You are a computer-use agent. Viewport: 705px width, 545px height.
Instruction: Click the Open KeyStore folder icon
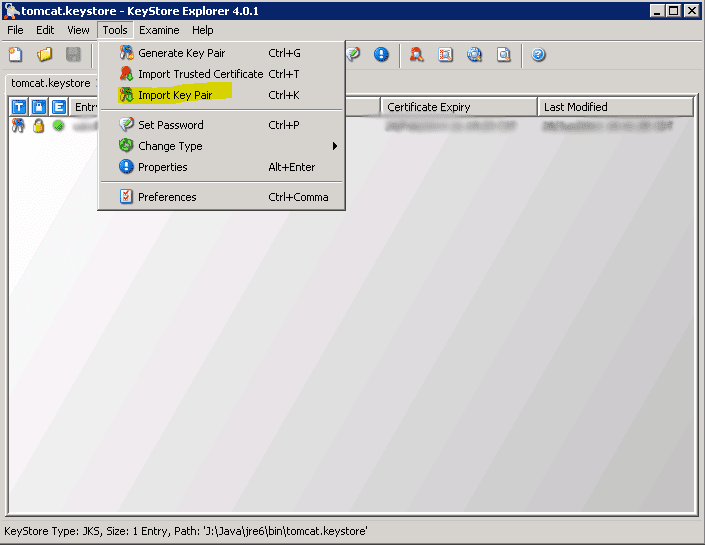point(45,54)
